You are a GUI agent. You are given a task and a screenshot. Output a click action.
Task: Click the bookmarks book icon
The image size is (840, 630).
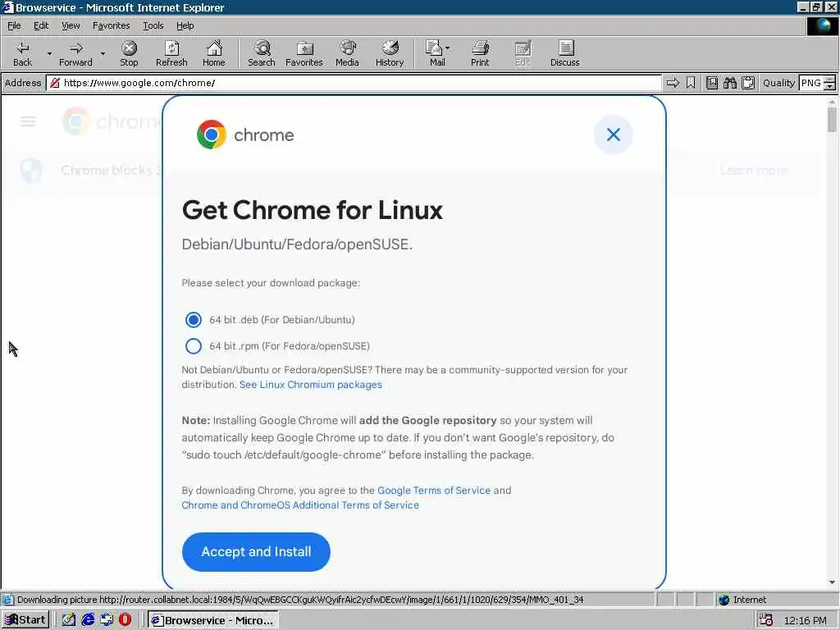tap(711, 83)
